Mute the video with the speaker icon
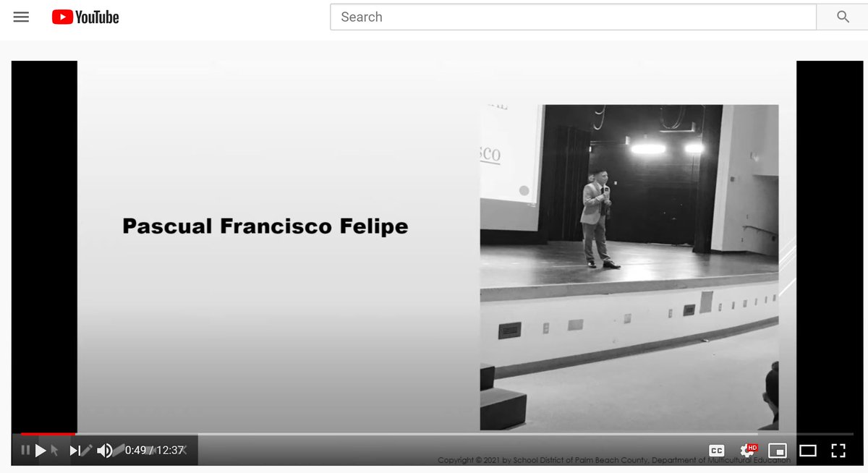This screenshot has width=868, height=473. click(105, 451)
